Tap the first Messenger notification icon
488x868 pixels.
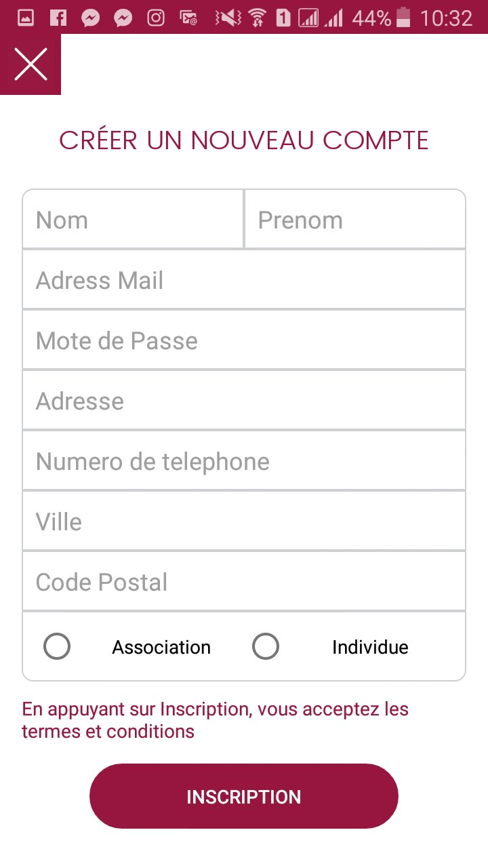[91, 18]
